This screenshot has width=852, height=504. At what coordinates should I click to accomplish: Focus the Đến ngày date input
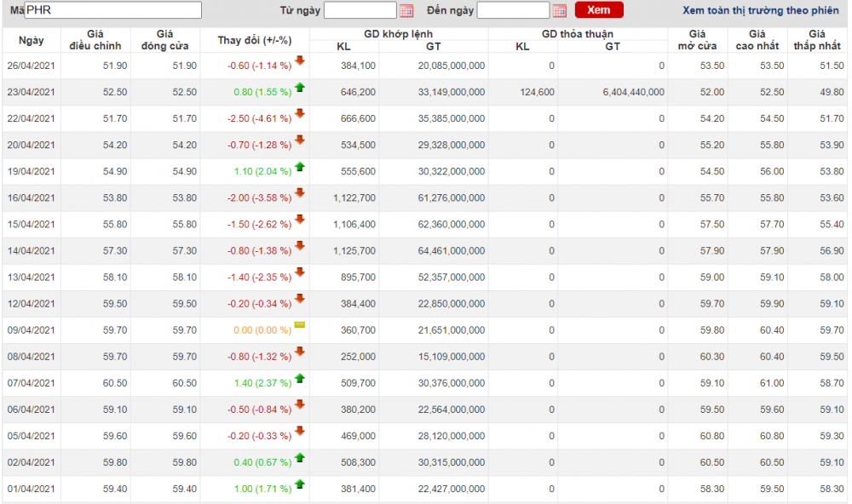coord(513,9)
